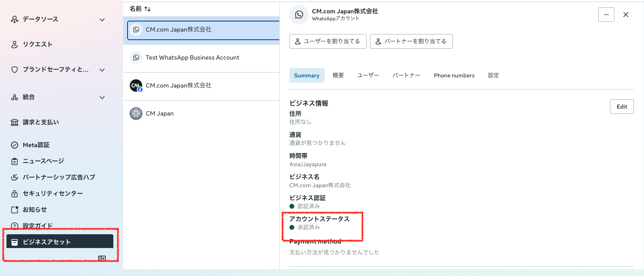The height and width of the screenshot is (276, 644).
Task: Click the 名前 column header
Action: click(136, 9)
